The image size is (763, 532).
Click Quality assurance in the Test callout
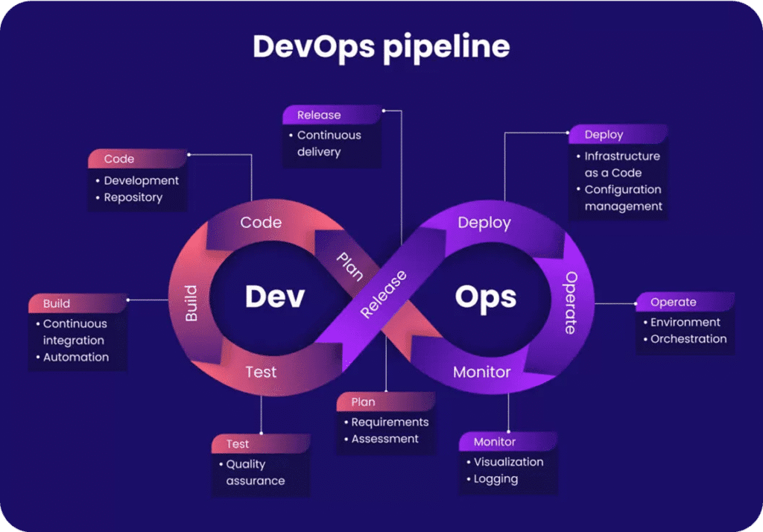pos(255,472)
